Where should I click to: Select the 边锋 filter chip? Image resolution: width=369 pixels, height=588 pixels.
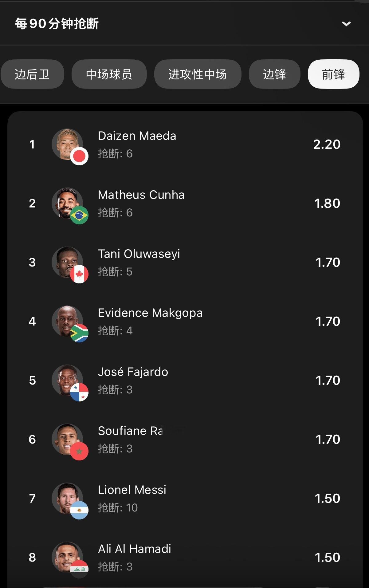[x=274, y=74]
